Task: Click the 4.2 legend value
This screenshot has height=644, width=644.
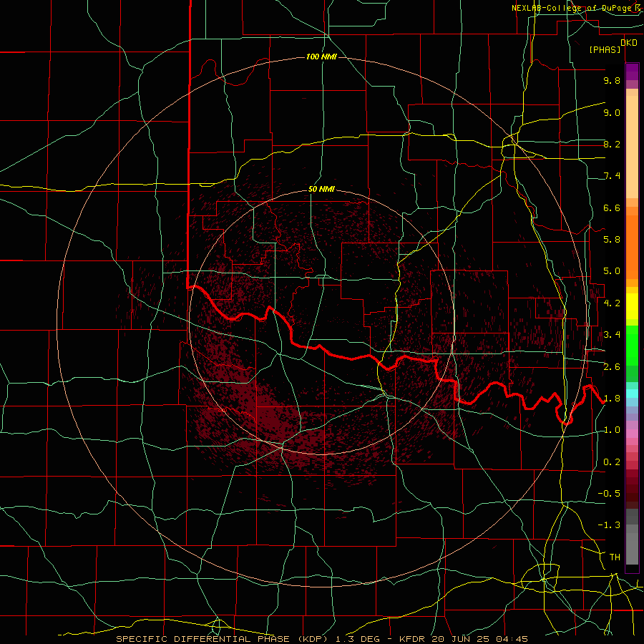Action: pos(612,303)
